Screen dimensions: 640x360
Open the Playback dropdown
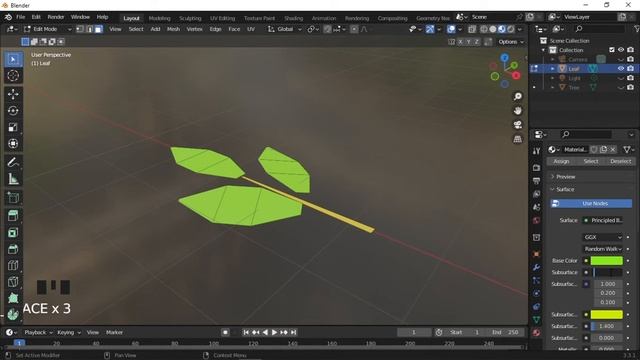pyautogui.click(x=38, y=332)
